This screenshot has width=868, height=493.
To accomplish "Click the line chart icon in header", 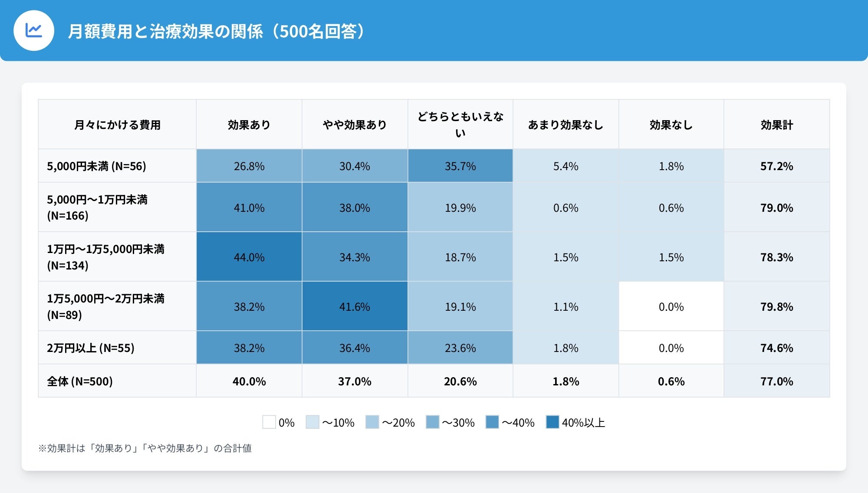I will click(34, 30).
